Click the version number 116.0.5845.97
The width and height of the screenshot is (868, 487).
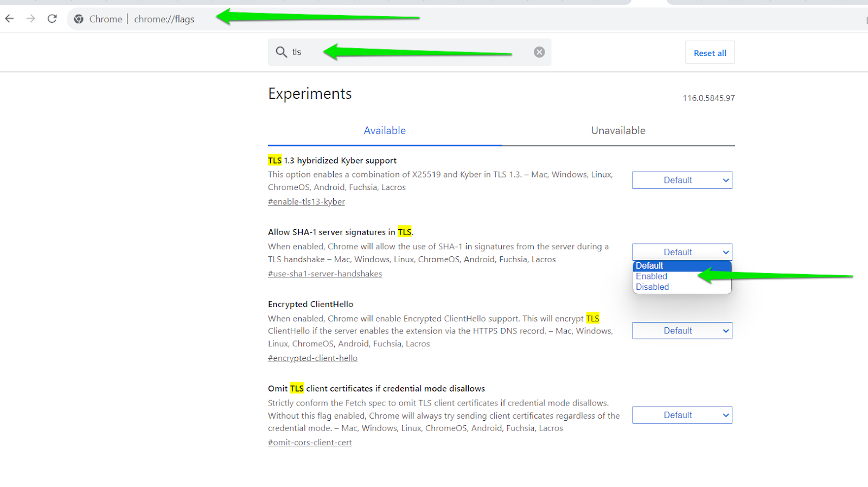(x=709, y=98)
